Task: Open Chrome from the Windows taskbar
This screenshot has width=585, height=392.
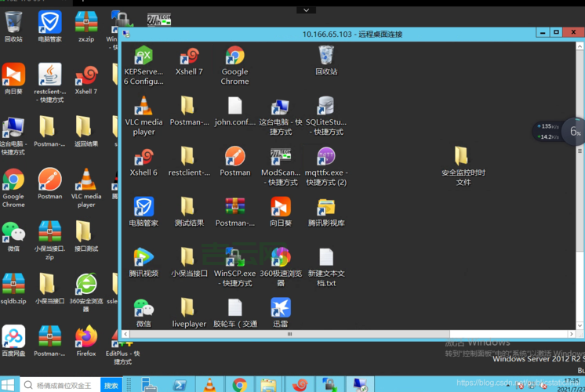Action: click(x=240, y=385)
